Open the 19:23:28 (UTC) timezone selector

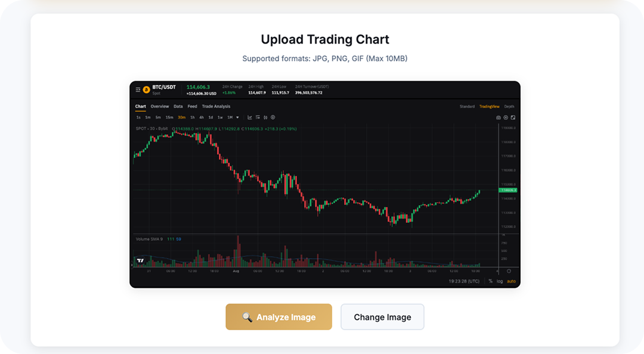[x=466, y=281]
